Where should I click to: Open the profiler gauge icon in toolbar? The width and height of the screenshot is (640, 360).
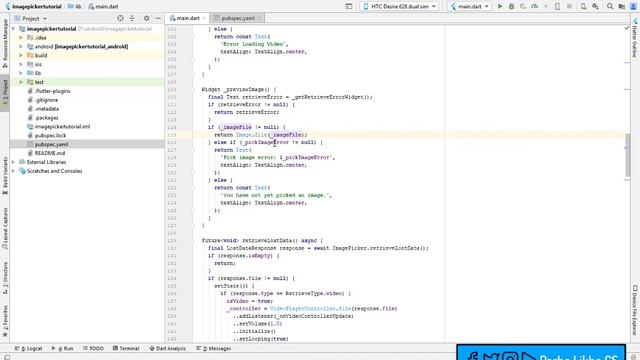point(534,7)
